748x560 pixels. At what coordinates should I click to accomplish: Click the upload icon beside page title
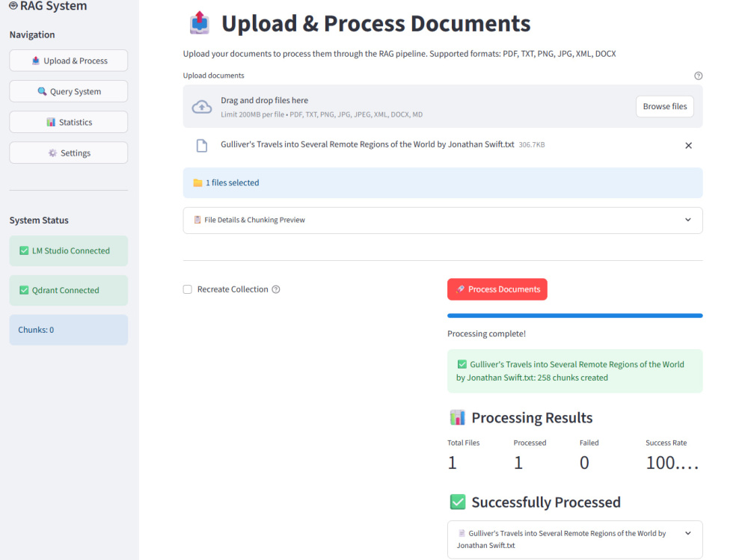click(x=200, y=22)
